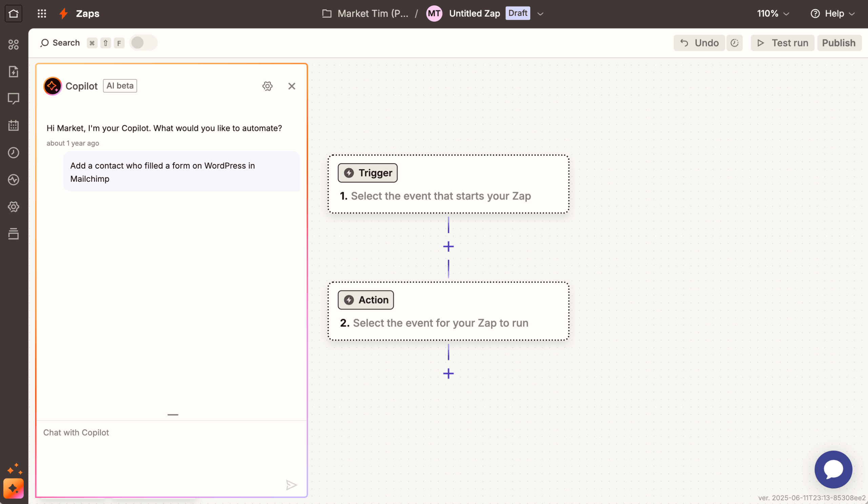Click the orange sparkles AI icon

(15, 469)
